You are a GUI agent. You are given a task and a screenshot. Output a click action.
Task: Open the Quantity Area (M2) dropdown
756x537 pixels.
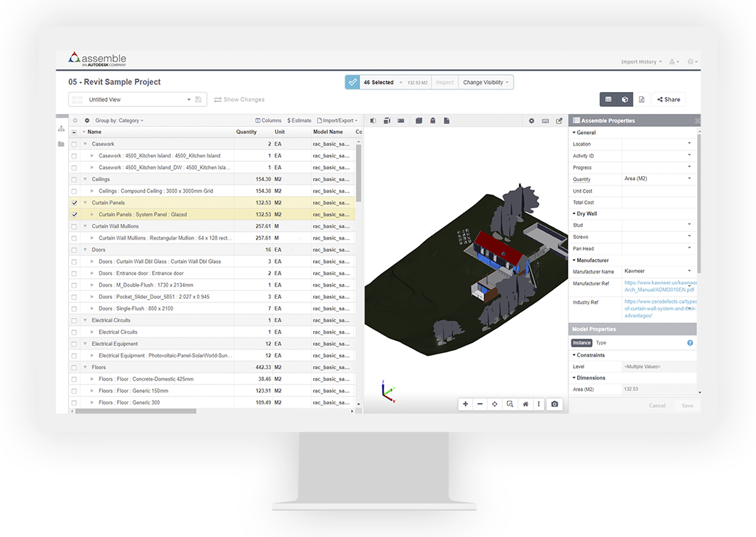pos(658,179)
